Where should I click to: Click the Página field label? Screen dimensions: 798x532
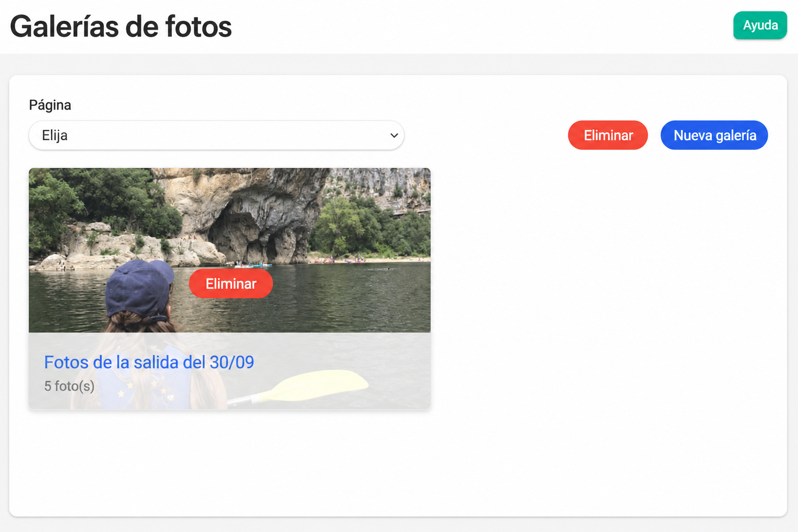click(x=50, y=105)
